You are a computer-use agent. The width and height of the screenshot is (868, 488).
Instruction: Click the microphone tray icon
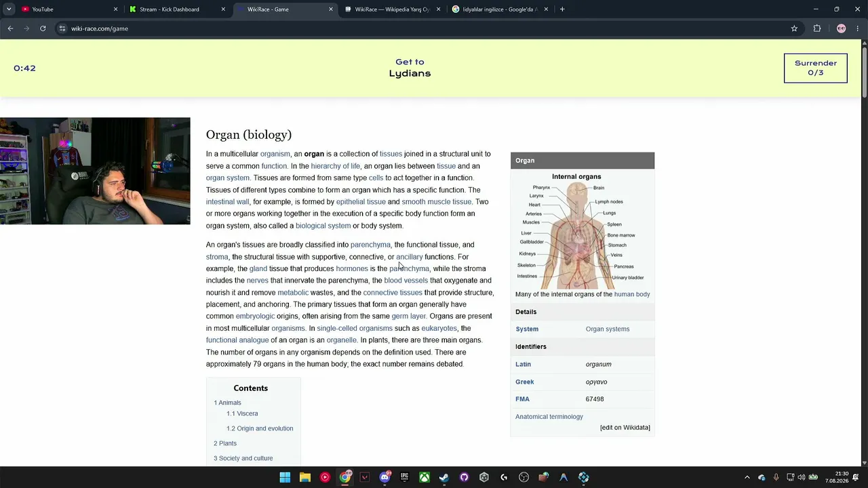pyautogui.click(x=776, y=477)
